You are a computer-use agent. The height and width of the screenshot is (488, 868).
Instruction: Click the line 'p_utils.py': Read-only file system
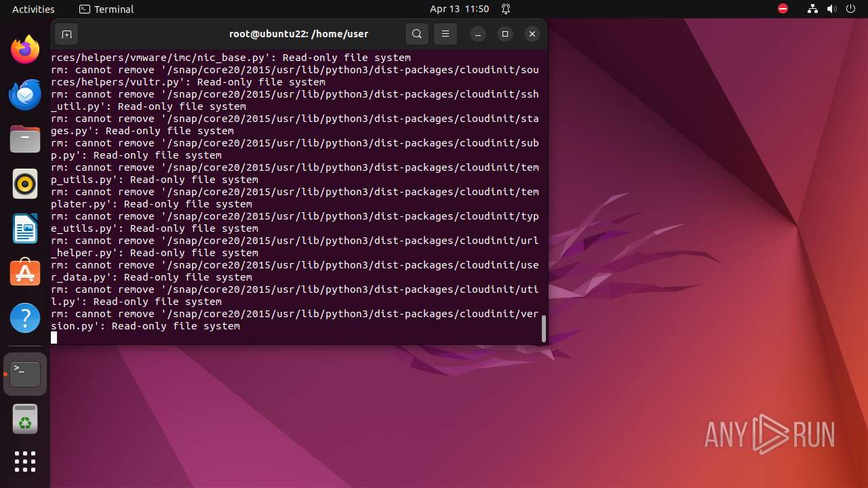pos(155,180)
